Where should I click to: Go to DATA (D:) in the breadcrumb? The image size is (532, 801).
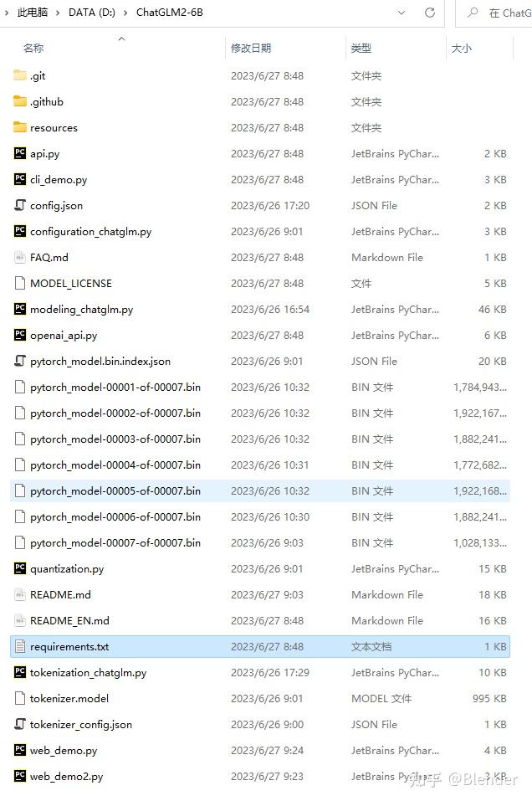pos(92,13)
